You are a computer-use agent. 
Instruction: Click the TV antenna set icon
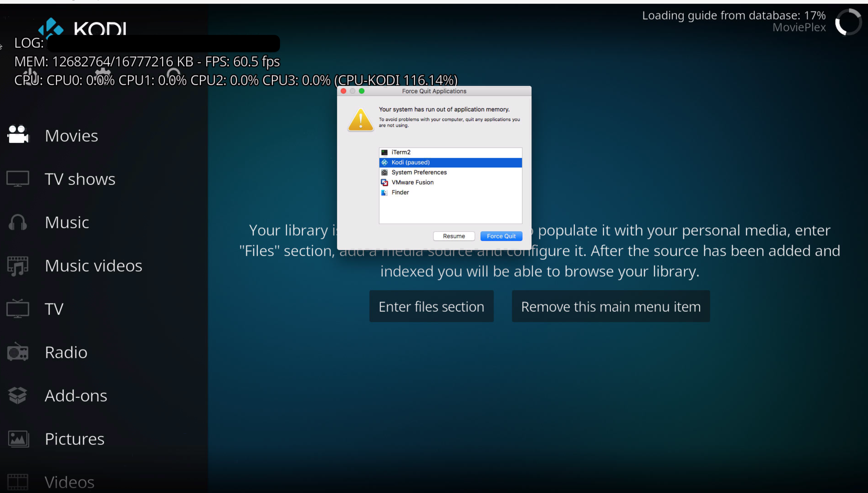point(18,308)
